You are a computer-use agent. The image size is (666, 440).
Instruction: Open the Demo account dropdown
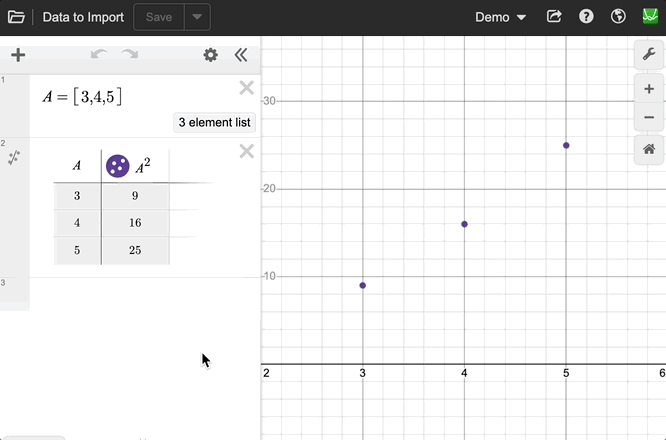coord(500,17)
